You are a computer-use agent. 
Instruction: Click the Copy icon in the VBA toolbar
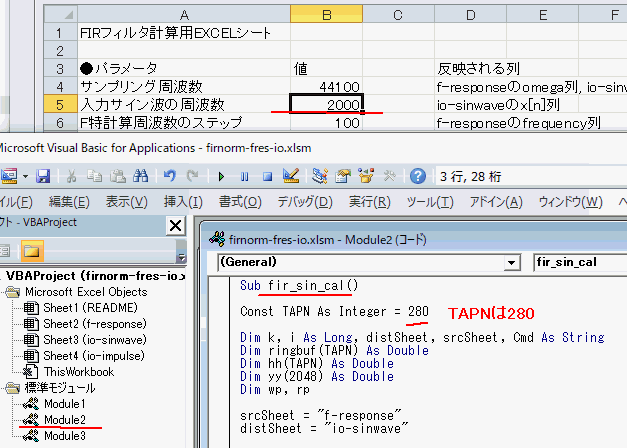point(94,176)
